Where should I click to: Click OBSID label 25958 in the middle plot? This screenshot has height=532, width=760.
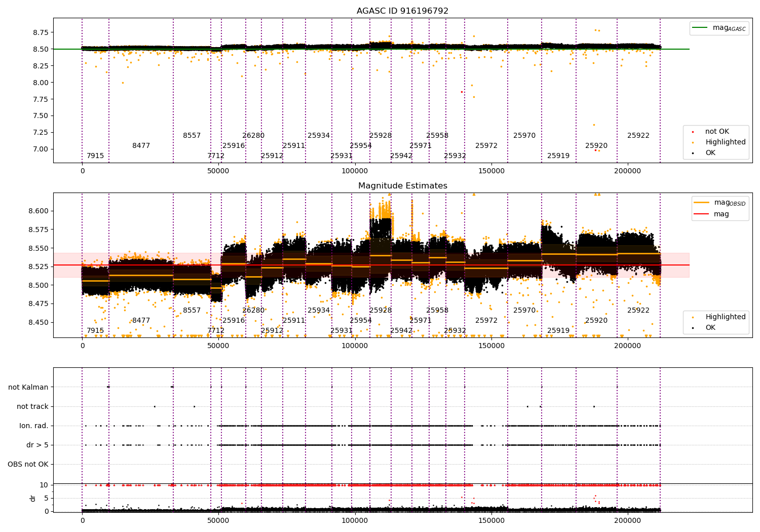click(x=437, y=311)
